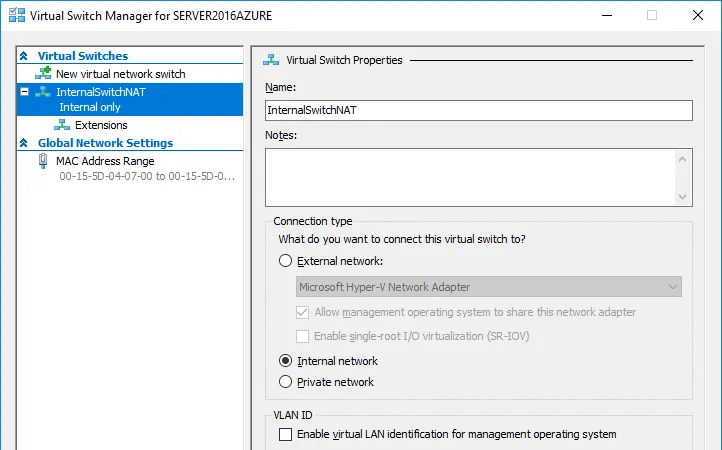Select the Internal network option
The image size is (722, 450).
(x=286, y=361)
